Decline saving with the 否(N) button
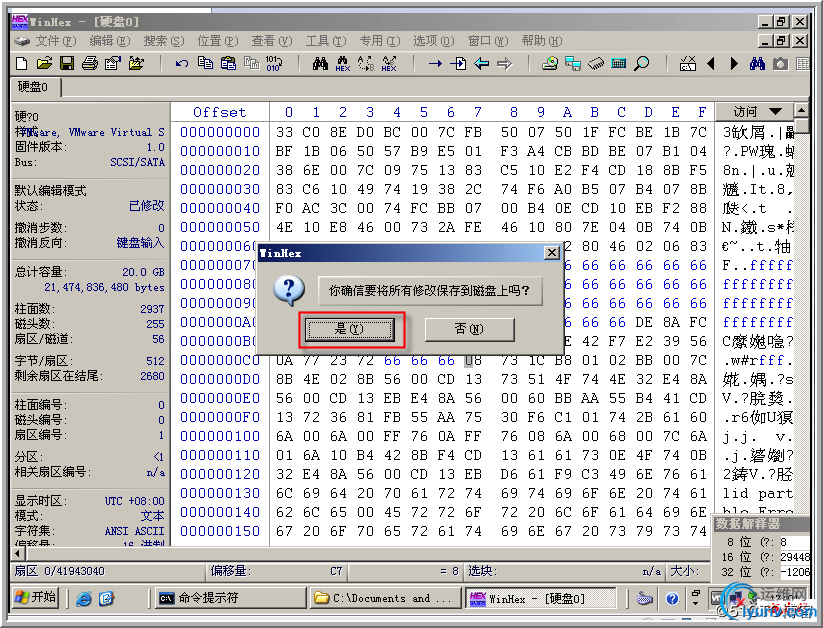The width and height of the screenshot is (823, 628). 469,329
